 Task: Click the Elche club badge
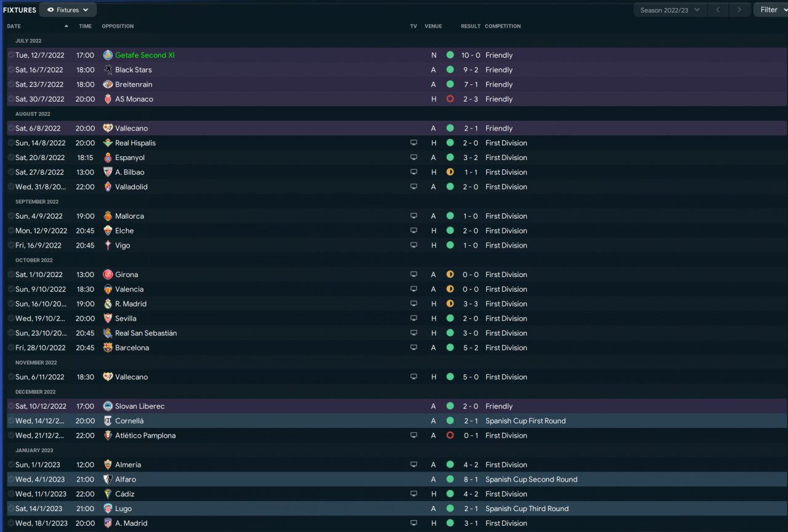click(108, 231)
